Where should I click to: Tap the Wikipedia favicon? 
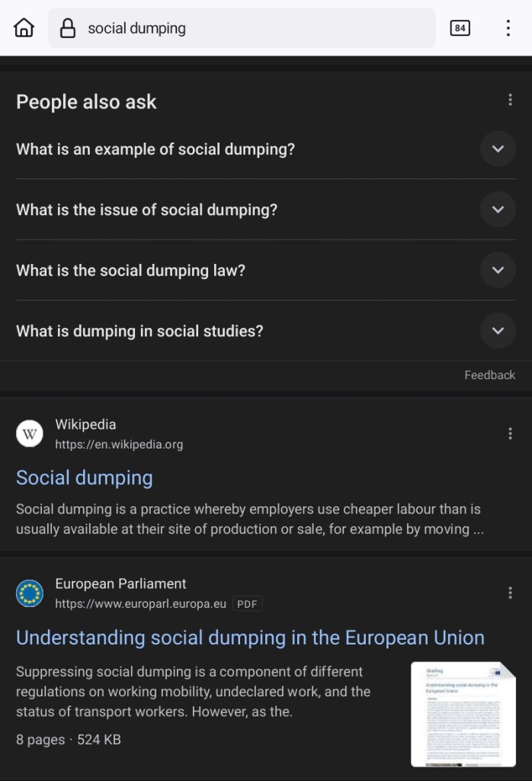30,434
